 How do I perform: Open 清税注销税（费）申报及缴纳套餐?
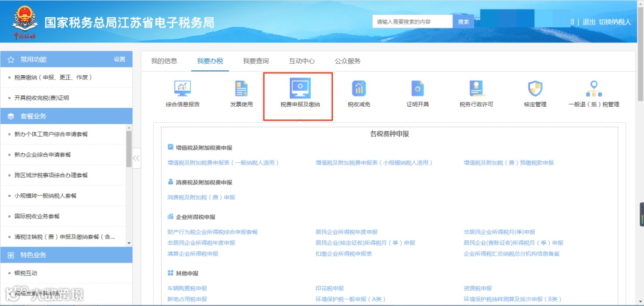pos(64,237)
